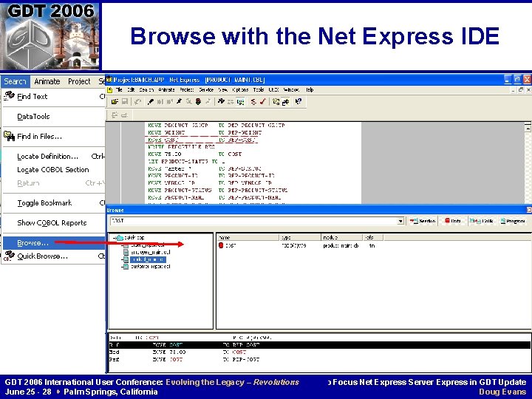Image resolution: width=532 pixels, height=399 pixels.
Task: Click the Program button in Browse panel
Action: click(513, 221)
